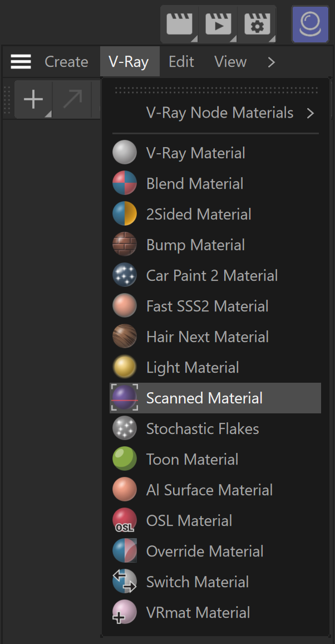Image resolution: width=335 pixels, height=644 pixels.
Task: Click the purple sphere icon at top right
Action: pos(311,24)
